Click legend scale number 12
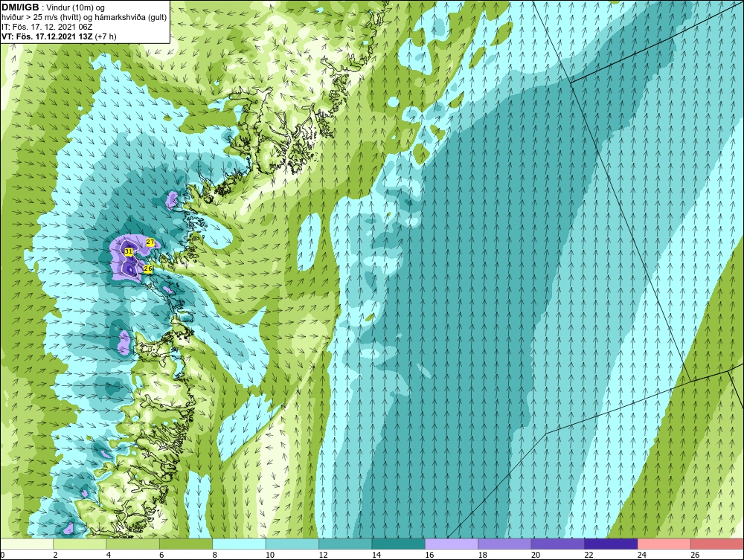This screenshot has width=744, height=560. pyautogui.click(x=323, y=555)
